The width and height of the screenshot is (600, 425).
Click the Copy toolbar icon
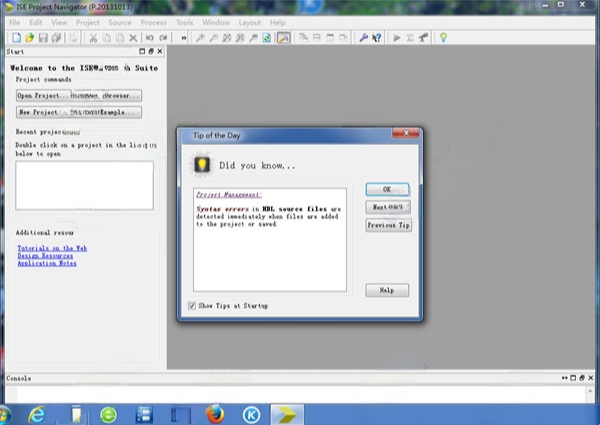point(107,37)
